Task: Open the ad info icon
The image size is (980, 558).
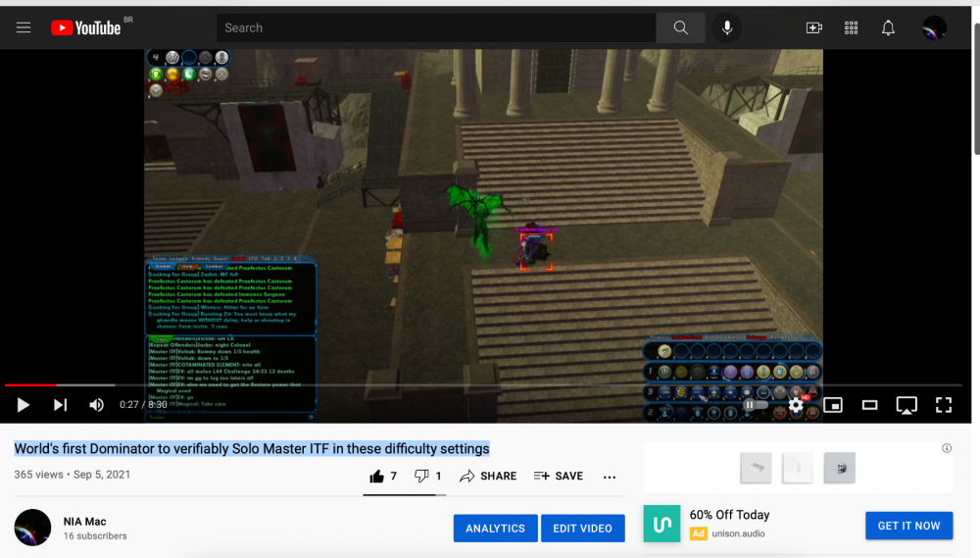Action: tap(947, 448)
